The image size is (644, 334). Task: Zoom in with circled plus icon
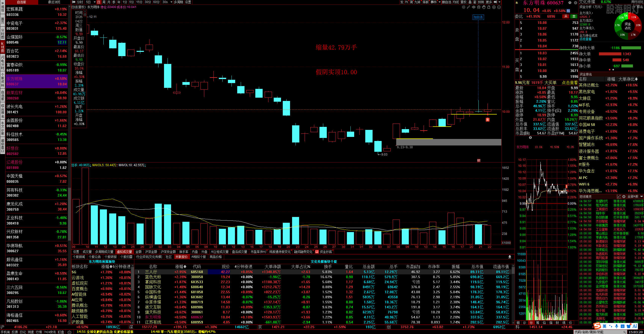tap(494, 7)
